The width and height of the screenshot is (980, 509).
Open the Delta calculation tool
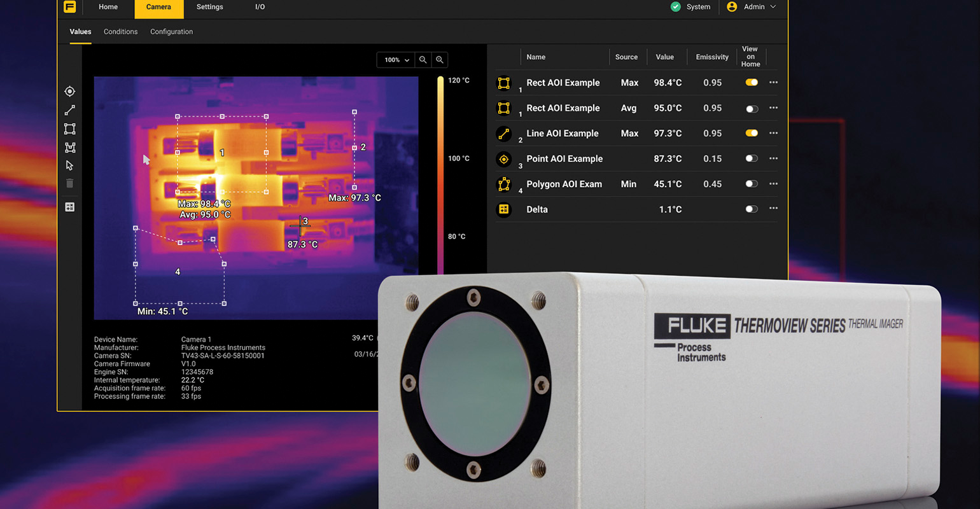click(69, 206)
